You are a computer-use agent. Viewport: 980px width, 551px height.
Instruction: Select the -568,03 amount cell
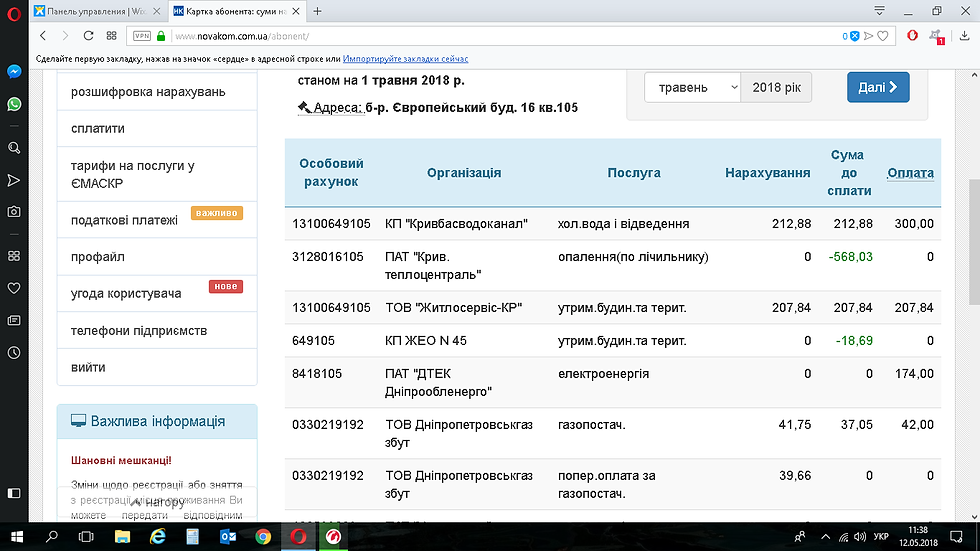coord(850,257)
